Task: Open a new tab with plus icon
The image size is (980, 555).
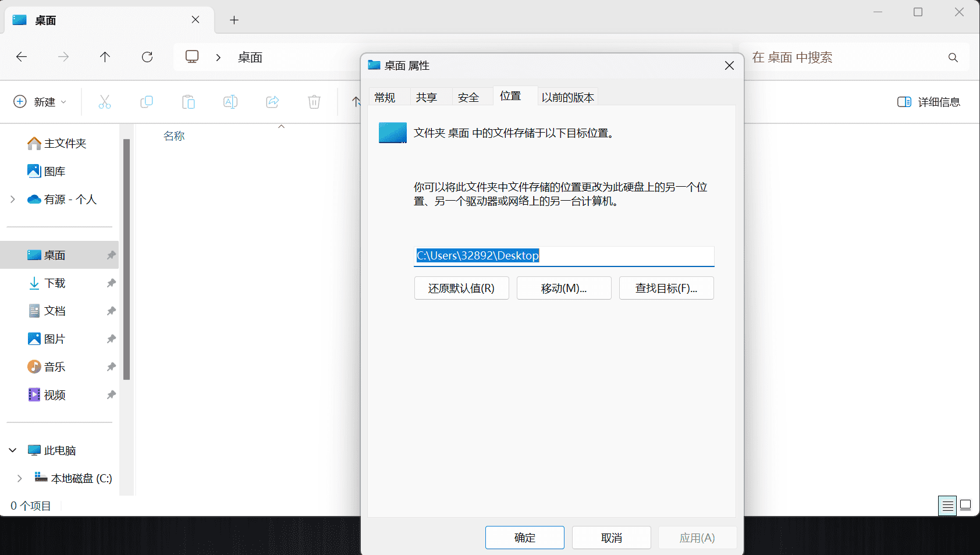Action: tap(234, 20)
